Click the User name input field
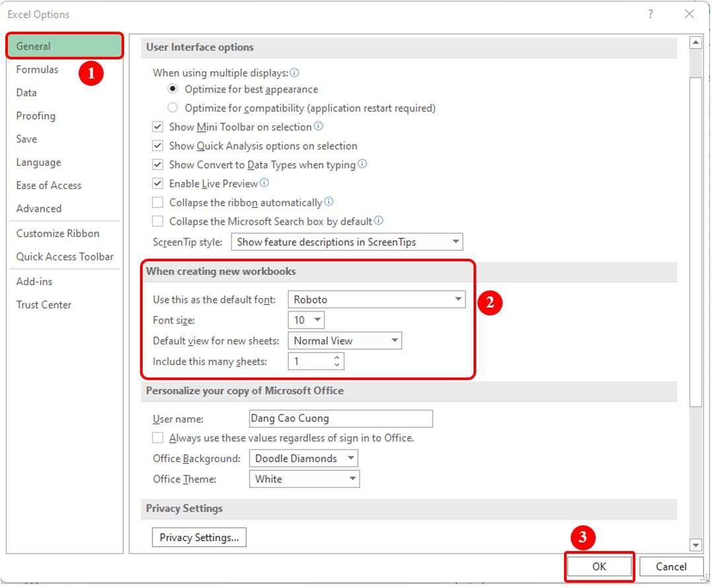Screen dimensions: 712x588 tap(341, 418)
